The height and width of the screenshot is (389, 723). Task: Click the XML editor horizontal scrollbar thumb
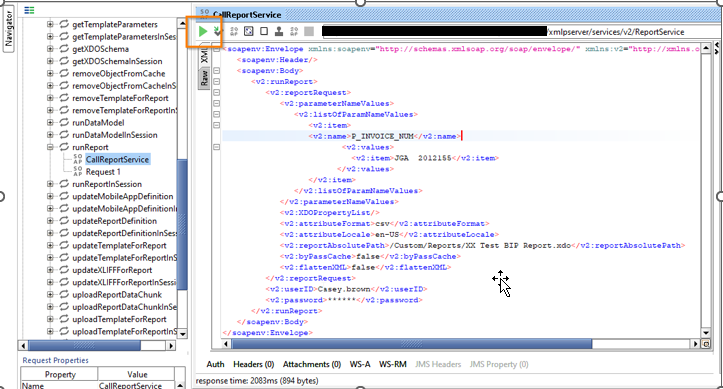(411, 344)
